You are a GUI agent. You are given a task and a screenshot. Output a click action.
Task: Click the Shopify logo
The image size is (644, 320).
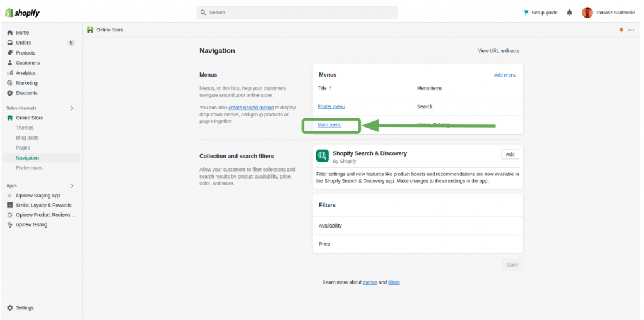[23, 13]
